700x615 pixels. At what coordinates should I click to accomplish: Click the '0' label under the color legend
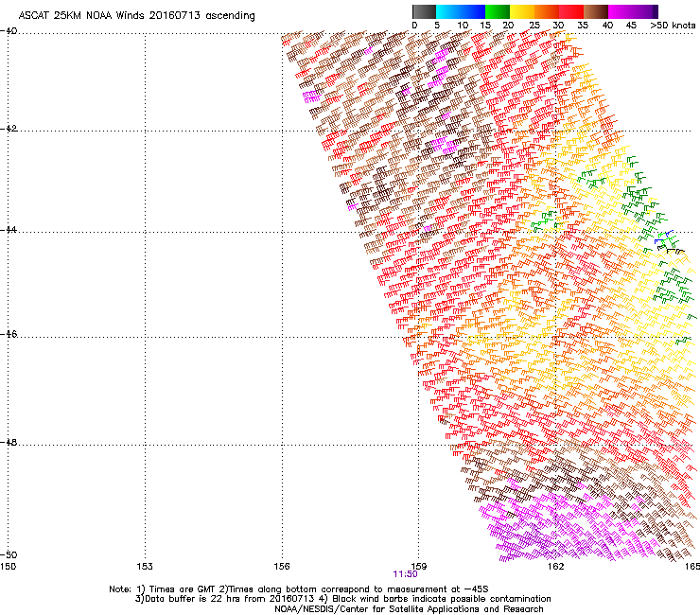point(414,26)
